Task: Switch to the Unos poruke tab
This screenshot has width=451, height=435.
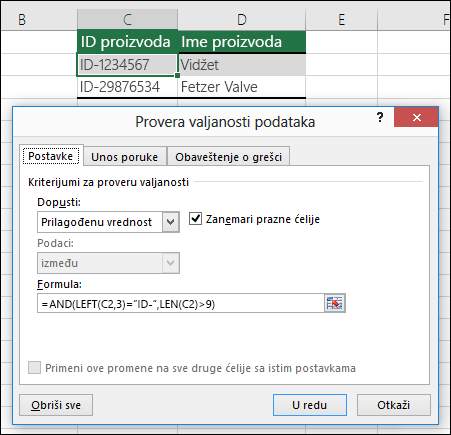Action: [125, 157]
